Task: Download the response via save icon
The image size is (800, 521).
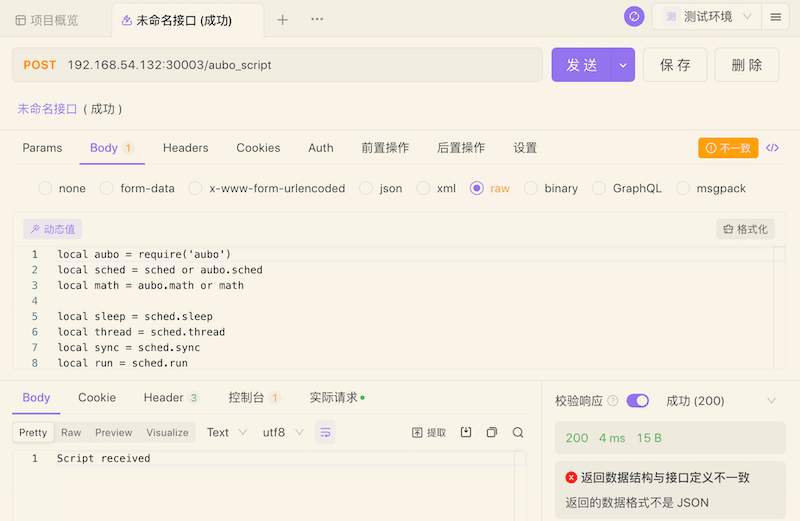Action: (466, 433)
